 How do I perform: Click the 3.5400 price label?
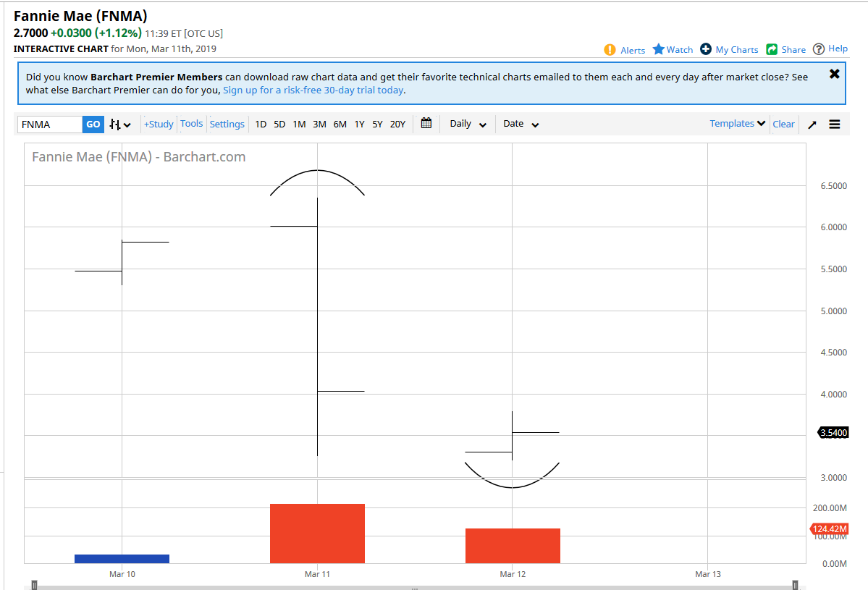coord(833,433)
